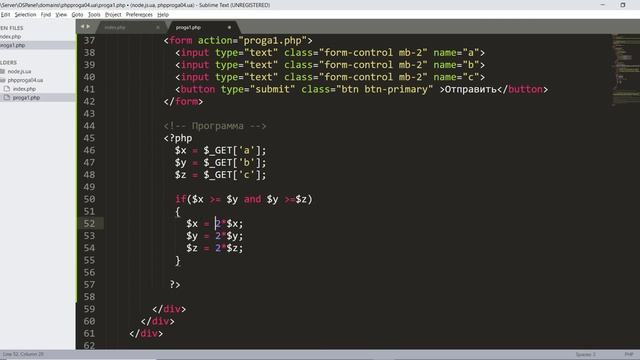Viewport: 640px width, 360px height.
Task: Open the Preferences menu
Action: 139,15
